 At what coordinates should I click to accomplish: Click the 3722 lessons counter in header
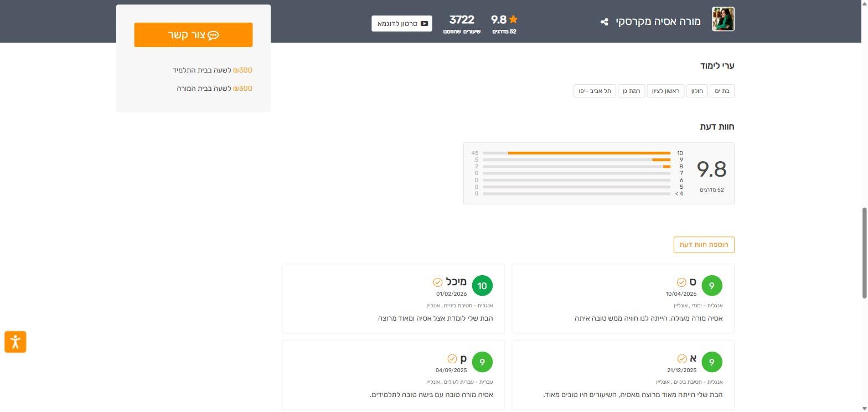tap(462, 23)
